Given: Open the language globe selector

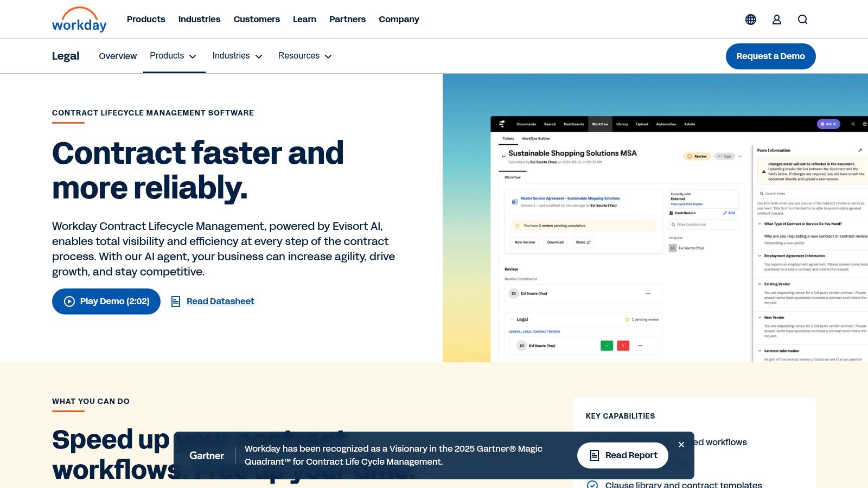Looking at the screenshot, I should coord(750,20).
